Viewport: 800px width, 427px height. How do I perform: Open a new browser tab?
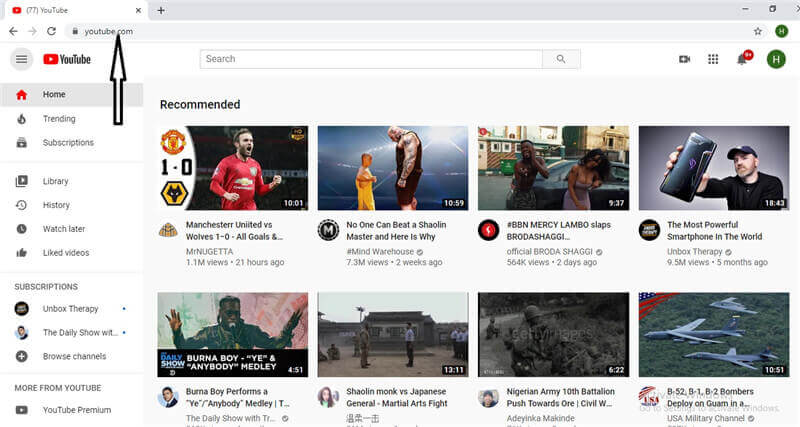pyautogui.click(x=161, y=10)
